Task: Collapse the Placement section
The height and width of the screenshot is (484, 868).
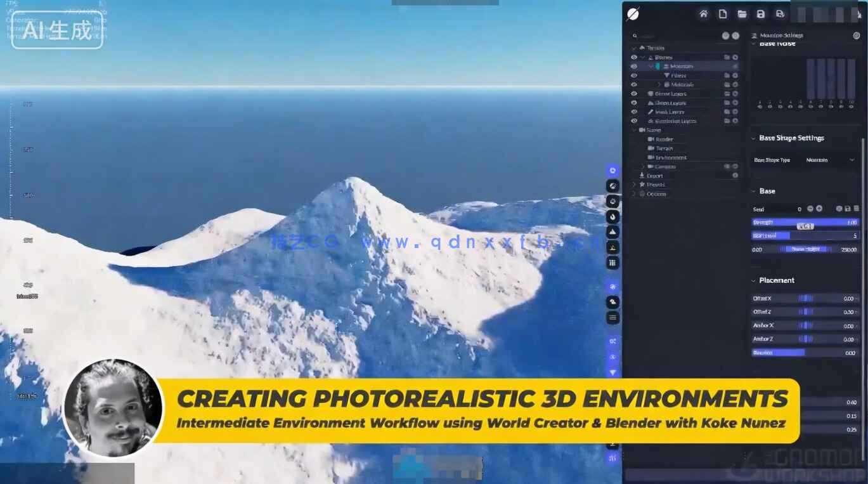Action: point(754,280)
